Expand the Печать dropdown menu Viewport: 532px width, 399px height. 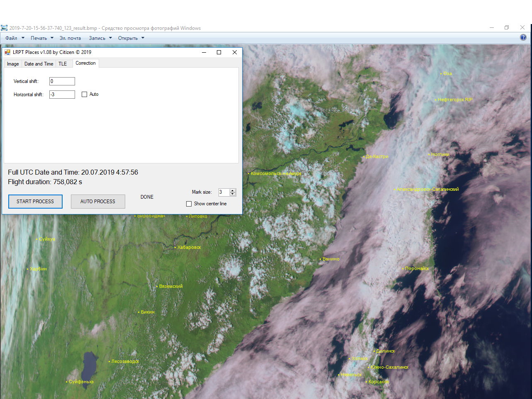(x=42, y=38)
